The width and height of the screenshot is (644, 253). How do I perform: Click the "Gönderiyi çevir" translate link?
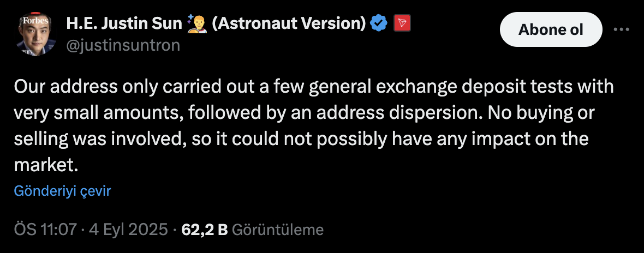63,191
